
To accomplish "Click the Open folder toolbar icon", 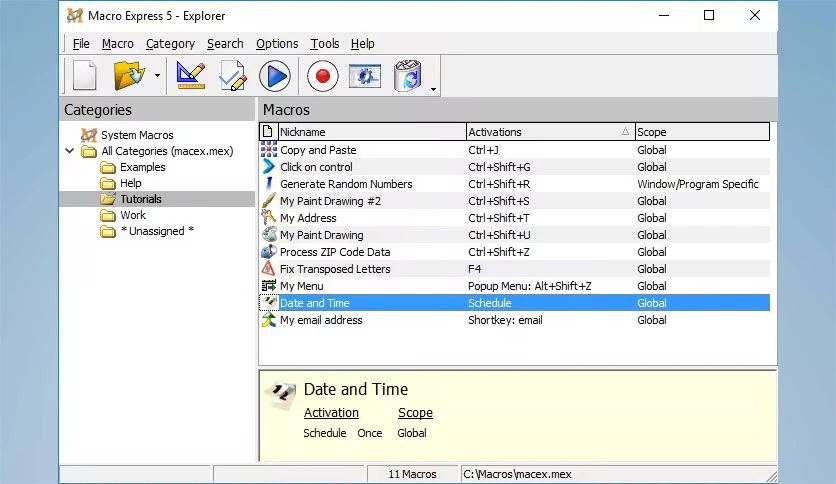I will pyautogui.click(x=130, y=76).
